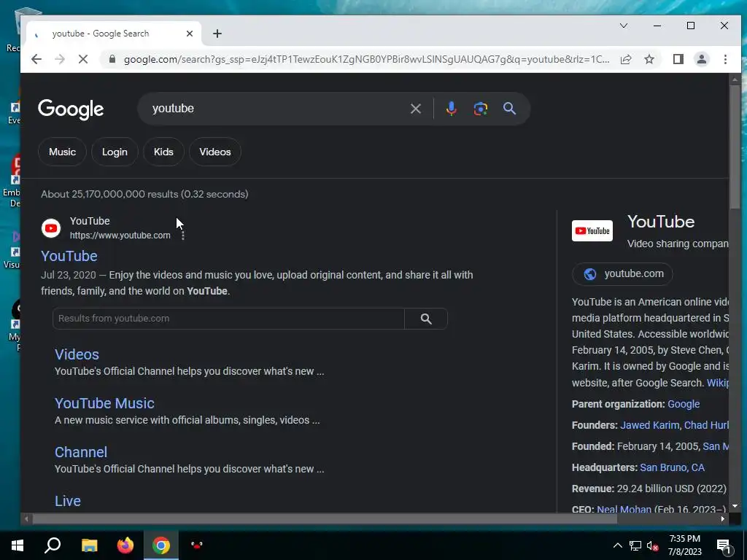The height and width of the screenshot is (560, 747).
Task: Launch Firefox from taskbar
Action: pos(125,545)
